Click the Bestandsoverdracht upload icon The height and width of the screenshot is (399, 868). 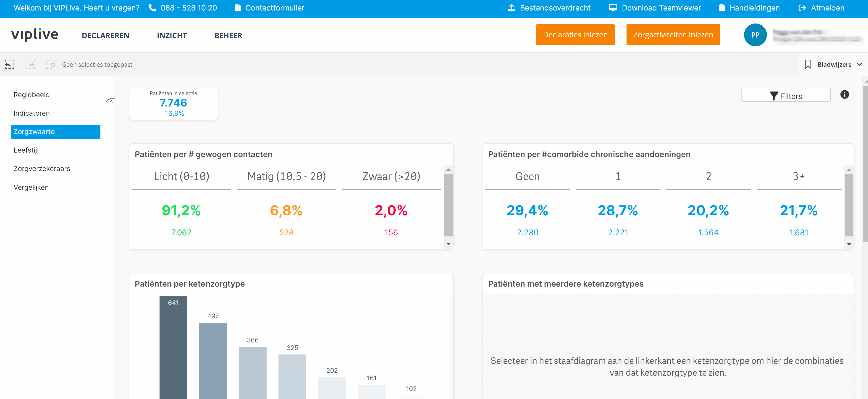(511, 8)
